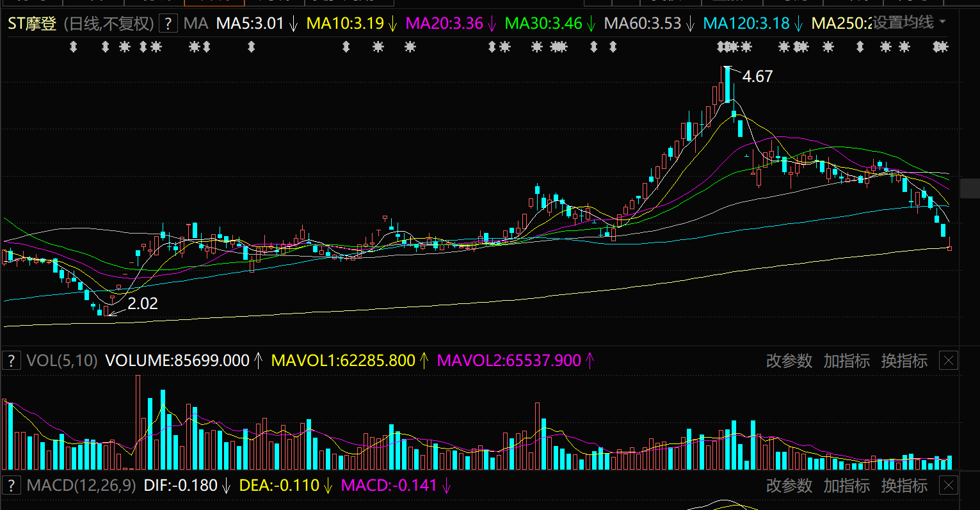Expand the 设置均线 dropdown

[910, 22]
